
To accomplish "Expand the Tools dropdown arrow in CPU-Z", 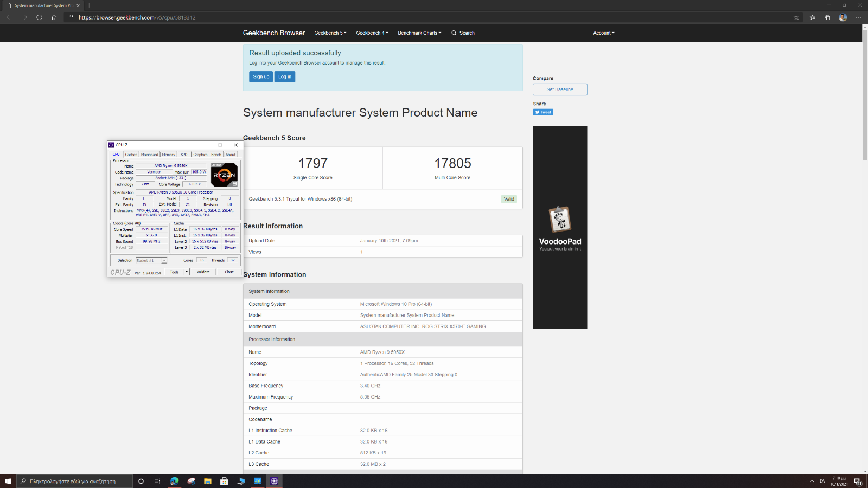I will (187, 272).
